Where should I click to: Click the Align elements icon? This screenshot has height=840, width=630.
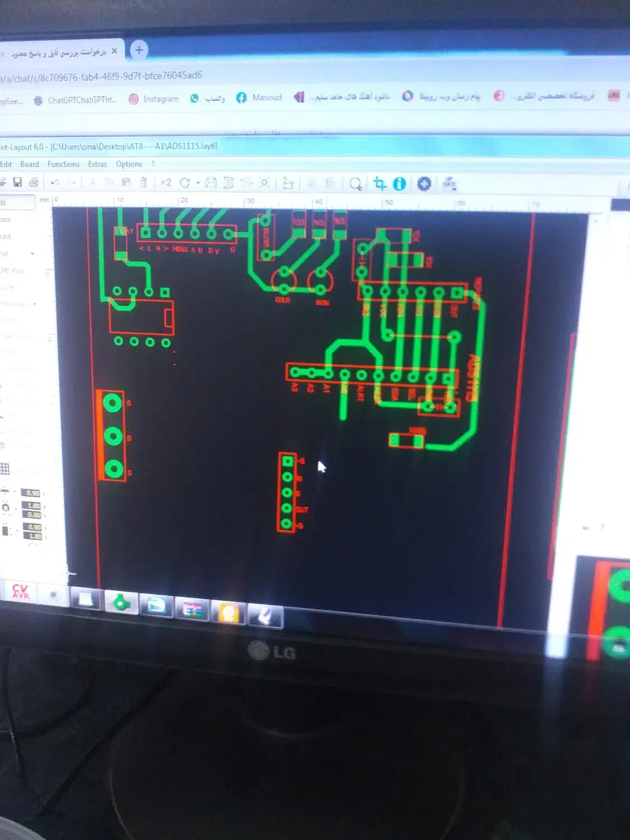click(228, 183)
